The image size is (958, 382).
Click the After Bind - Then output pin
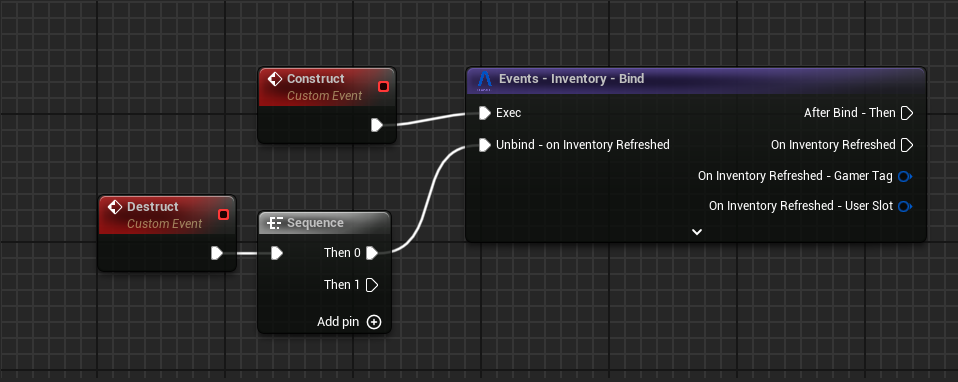pyautogui.click(x=907, y=113)
